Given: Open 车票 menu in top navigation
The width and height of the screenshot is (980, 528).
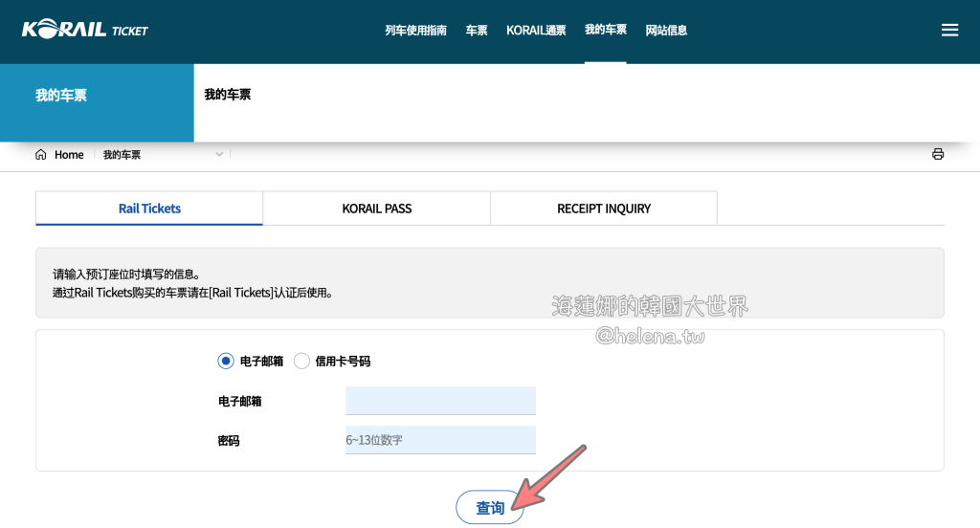Looking at the screenshot, I should [477, 30].
